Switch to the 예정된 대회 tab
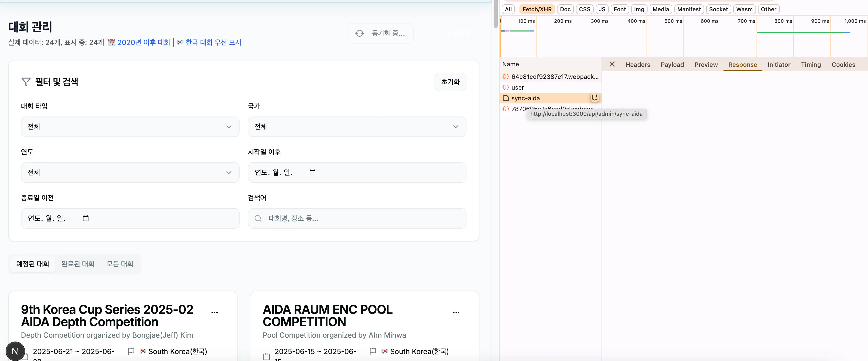 click(33, 263)
